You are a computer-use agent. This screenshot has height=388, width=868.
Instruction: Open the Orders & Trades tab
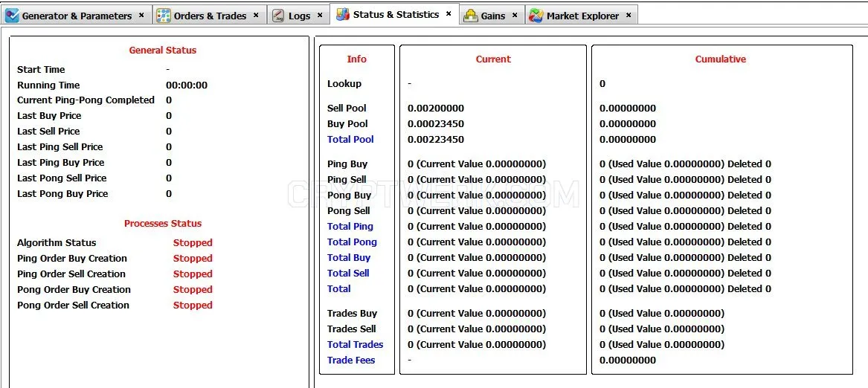(209, 15)
